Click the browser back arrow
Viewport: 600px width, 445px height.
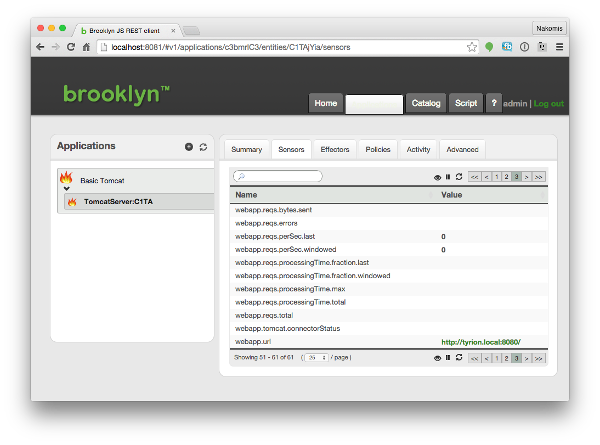click(41, 47)
